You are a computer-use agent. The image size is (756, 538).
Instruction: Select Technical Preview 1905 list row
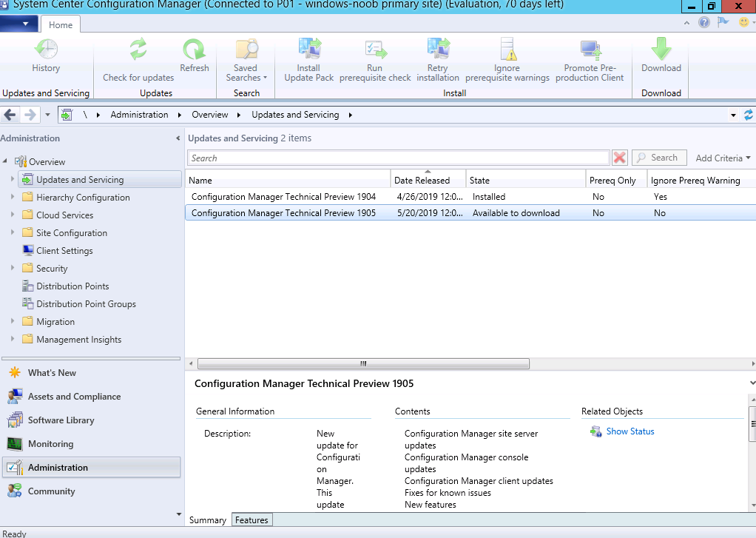(x=470, y=213)
